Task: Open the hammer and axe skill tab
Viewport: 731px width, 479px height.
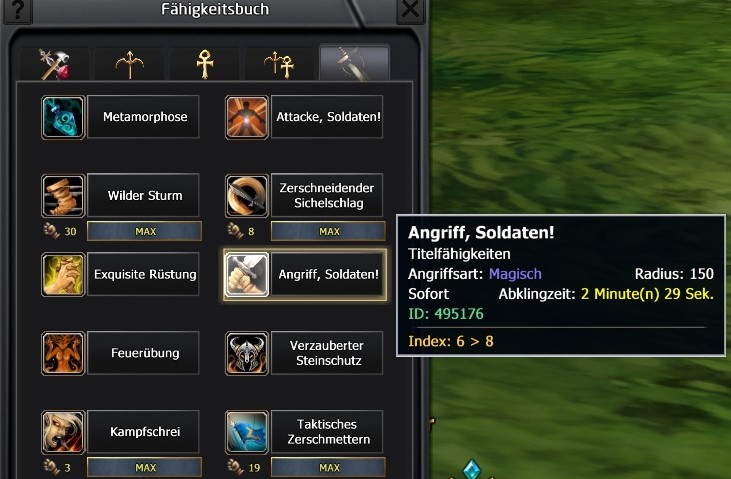Action: (54, 64)
